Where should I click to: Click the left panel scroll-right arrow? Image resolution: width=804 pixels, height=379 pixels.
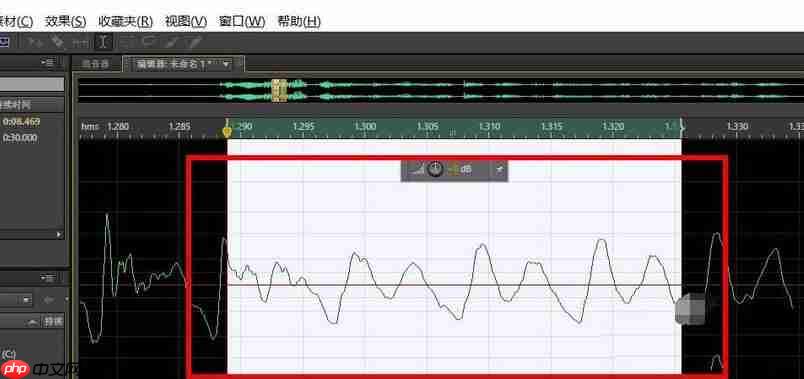[x=59, y=234]
